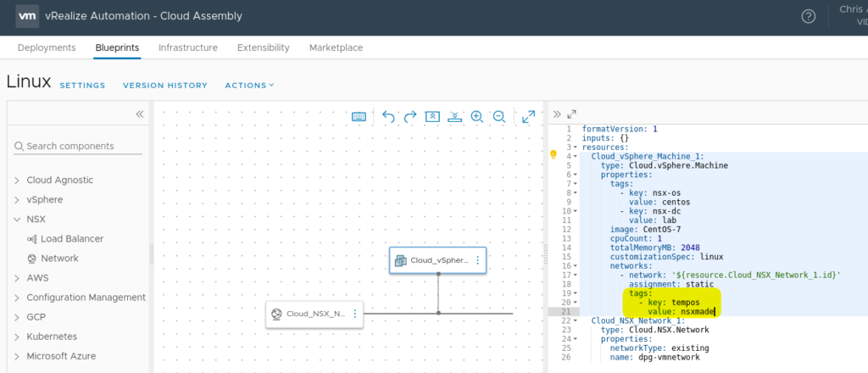Click the 'totalMemoryMB: 2048' code line
This screenshot has width=868, height=373.
pos(657,248)
